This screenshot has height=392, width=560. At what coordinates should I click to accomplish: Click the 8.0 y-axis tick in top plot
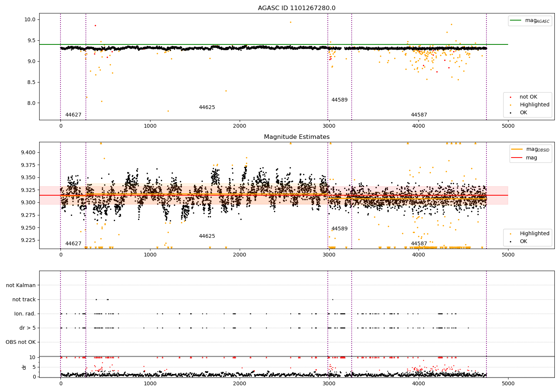tap(32, 103)
